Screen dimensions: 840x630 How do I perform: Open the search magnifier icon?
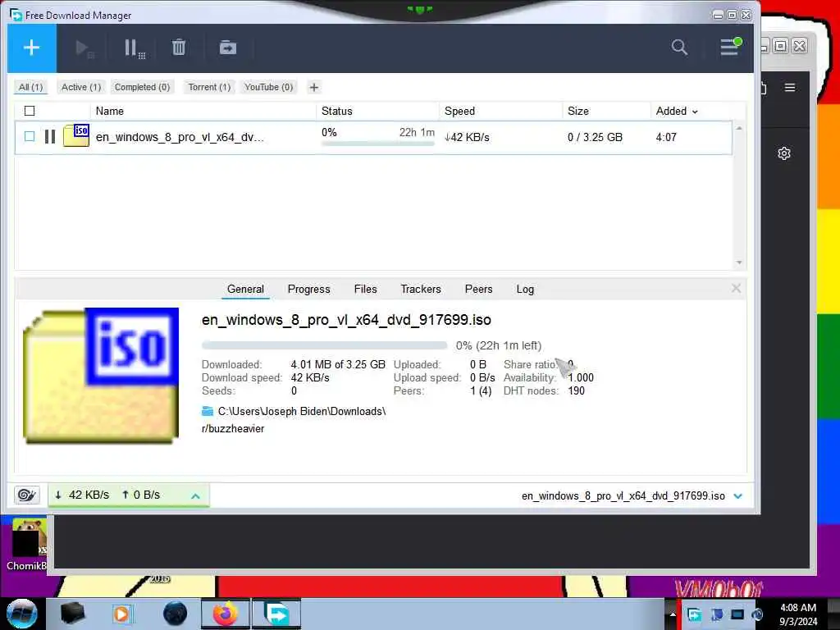click(x=679, y=47)
